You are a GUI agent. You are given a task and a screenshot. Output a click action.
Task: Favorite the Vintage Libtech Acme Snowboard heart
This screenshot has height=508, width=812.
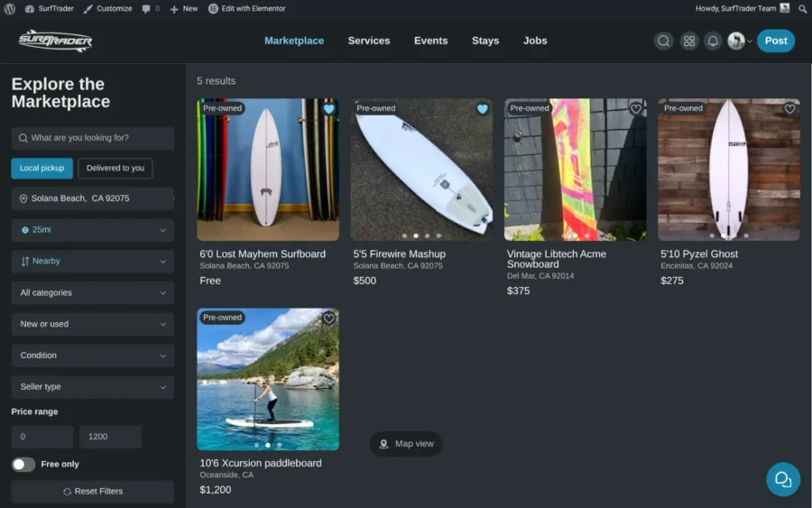635,109
